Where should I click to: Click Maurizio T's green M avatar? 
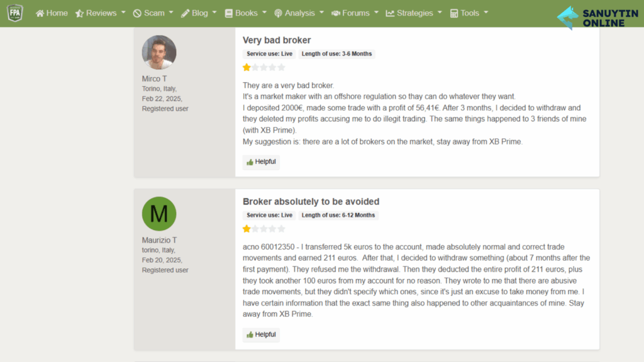(159, 214)
